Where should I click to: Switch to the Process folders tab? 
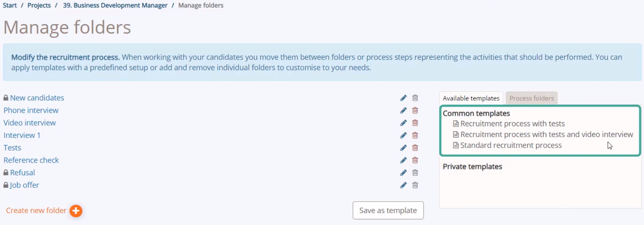531,98
